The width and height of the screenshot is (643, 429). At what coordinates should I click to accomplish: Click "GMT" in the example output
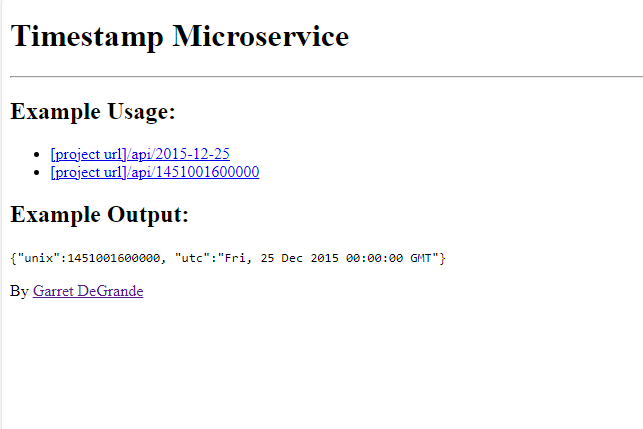pyautogui.click(x=421, y=258)
